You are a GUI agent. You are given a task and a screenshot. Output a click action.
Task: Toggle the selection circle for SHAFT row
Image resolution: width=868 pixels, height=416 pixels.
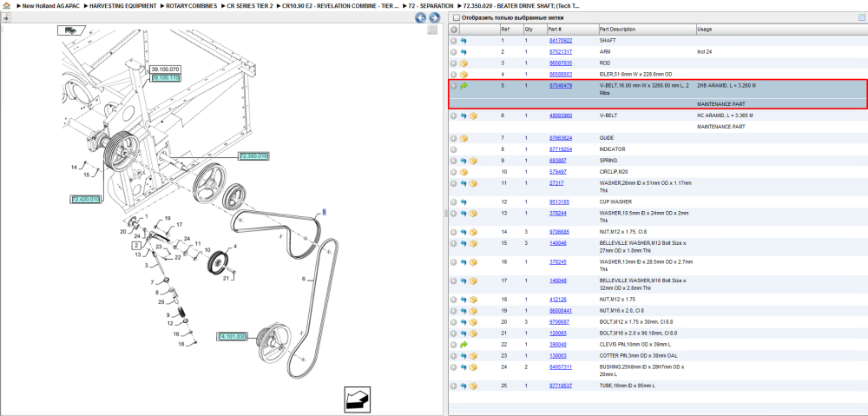(x=453, y=41)
